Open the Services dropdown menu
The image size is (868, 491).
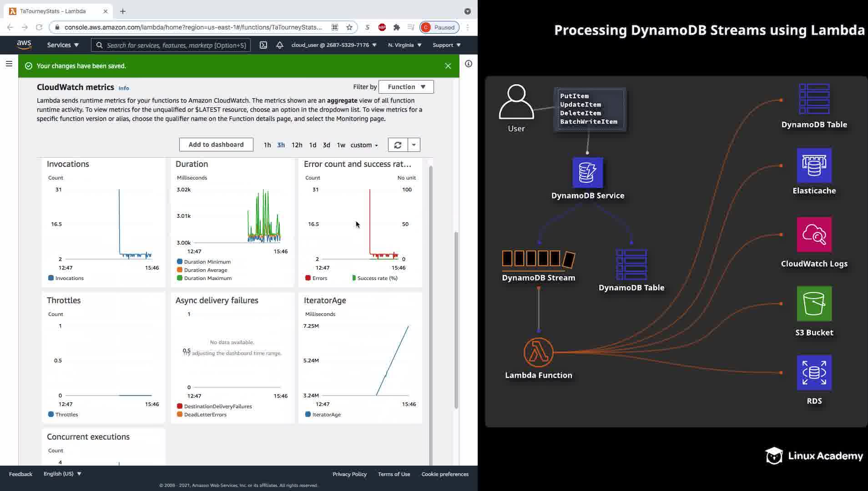(x=63, y=45)
